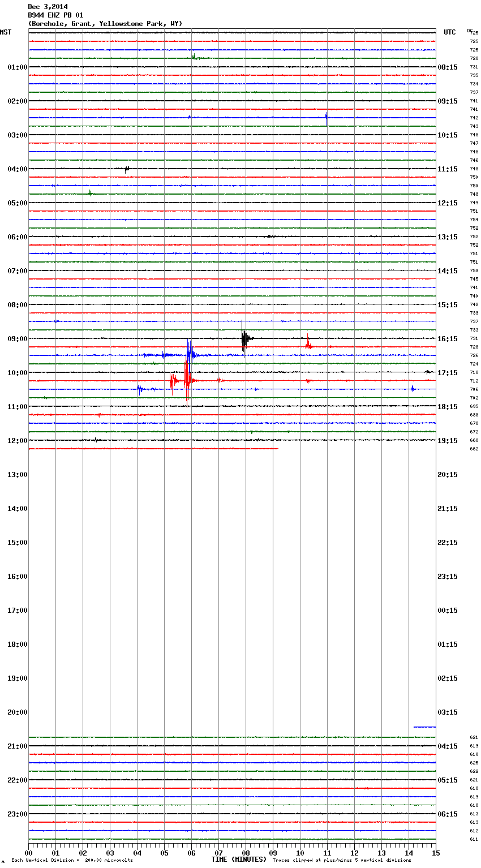Click the '03' minute tick label
The height and width of the screenshot is (868, 481).
pos(110,853)
